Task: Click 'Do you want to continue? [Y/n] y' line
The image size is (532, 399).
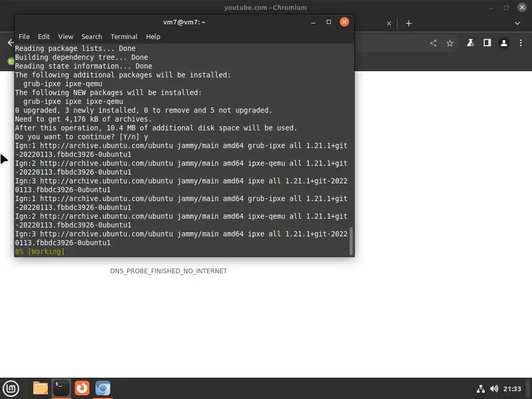Action: coord(82,137)
